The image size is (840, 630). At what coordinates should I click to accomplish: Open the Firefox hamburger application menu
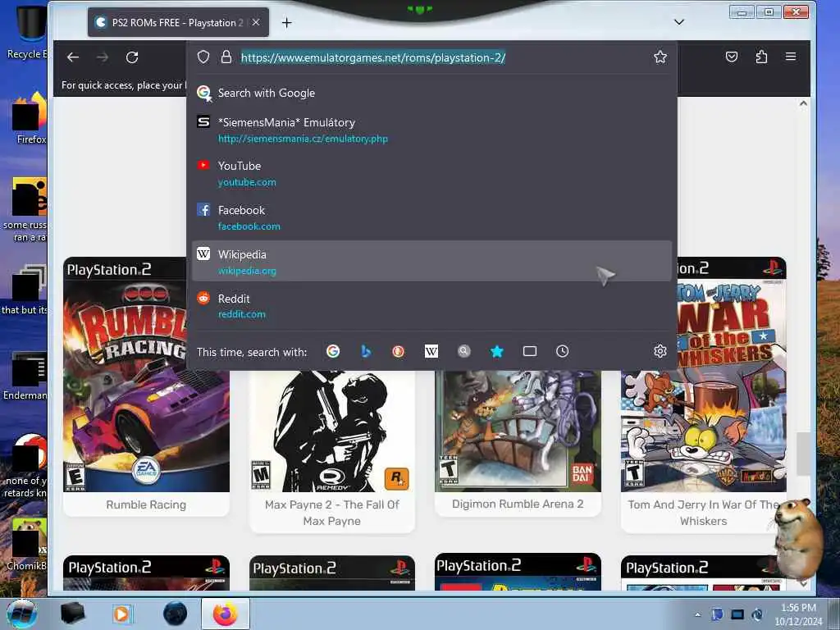pyautogui.click(x=791, y=57)
